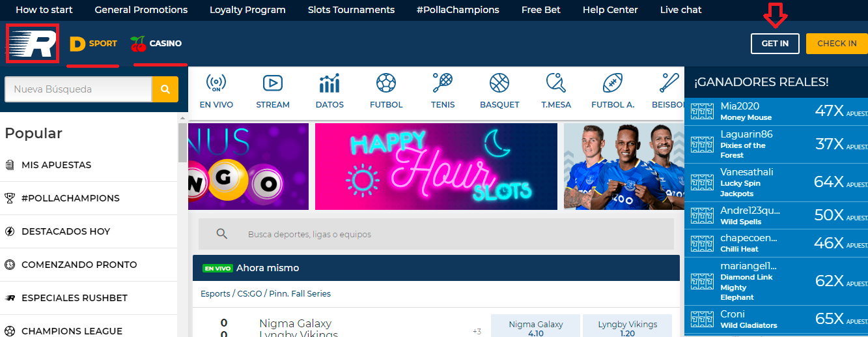Open the Bingo bonus banner
This screenshot has width=868, height=337.
tap(248, 166)
